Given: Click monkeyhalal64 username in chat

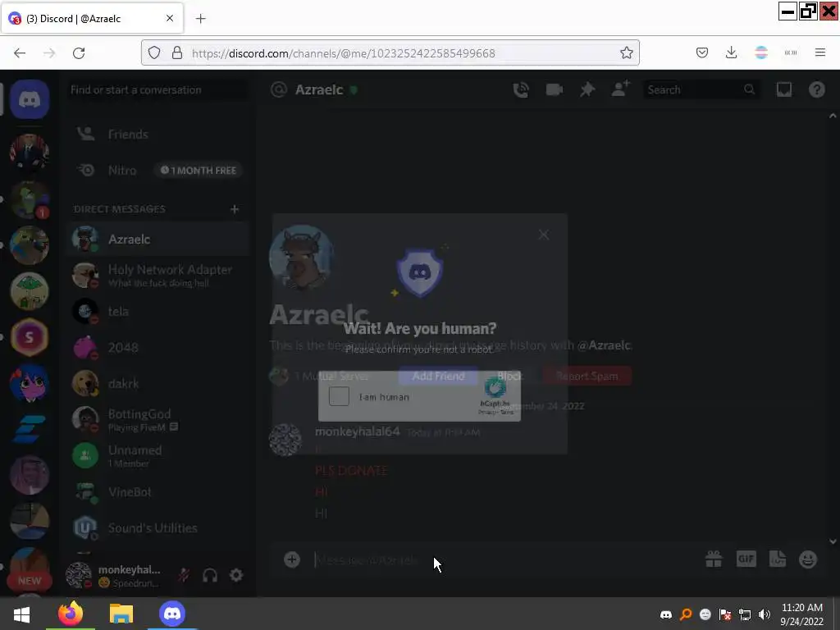Looking at the screenshot, I should (358, 431).
